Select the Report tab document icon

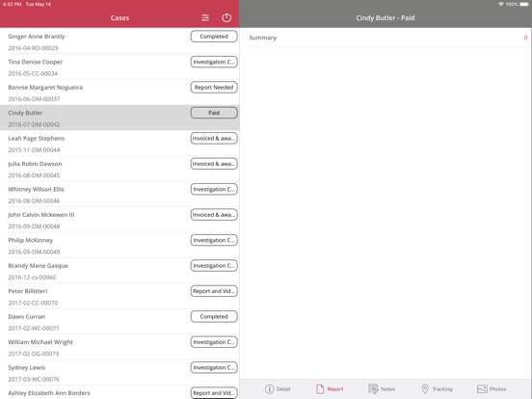pyautogui.click(x=320, y=388)
